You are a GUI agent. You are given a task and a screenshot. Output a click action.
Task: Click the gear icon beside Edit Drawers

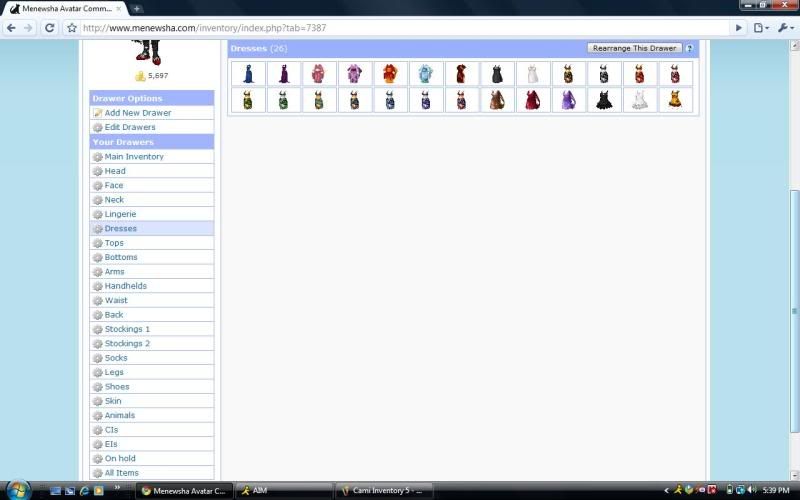pos(97,128)
